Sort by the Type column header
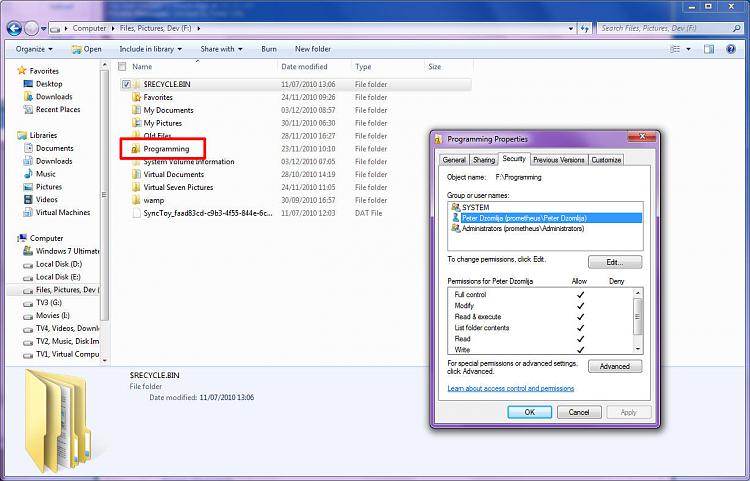 (363, 66)
